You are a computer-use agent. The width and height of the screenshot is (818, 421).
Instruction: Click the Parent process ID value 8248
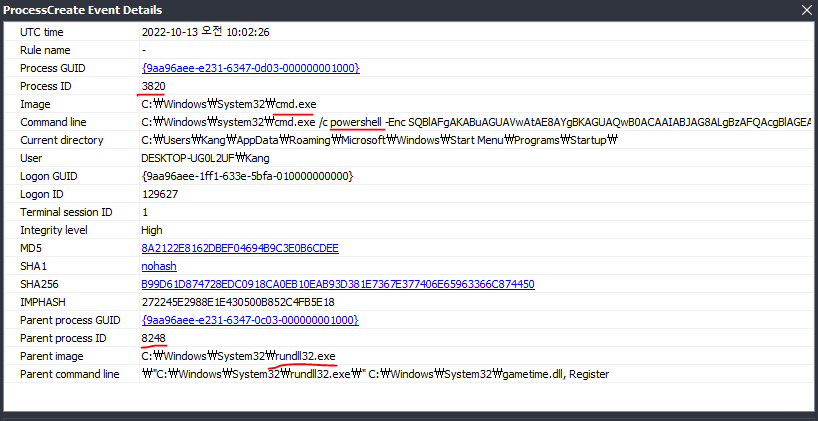click(153, 338)
